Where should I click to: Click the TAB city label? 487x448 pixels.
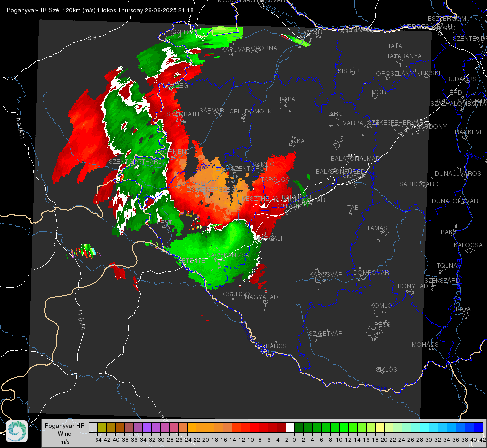(x=353, y=207)
